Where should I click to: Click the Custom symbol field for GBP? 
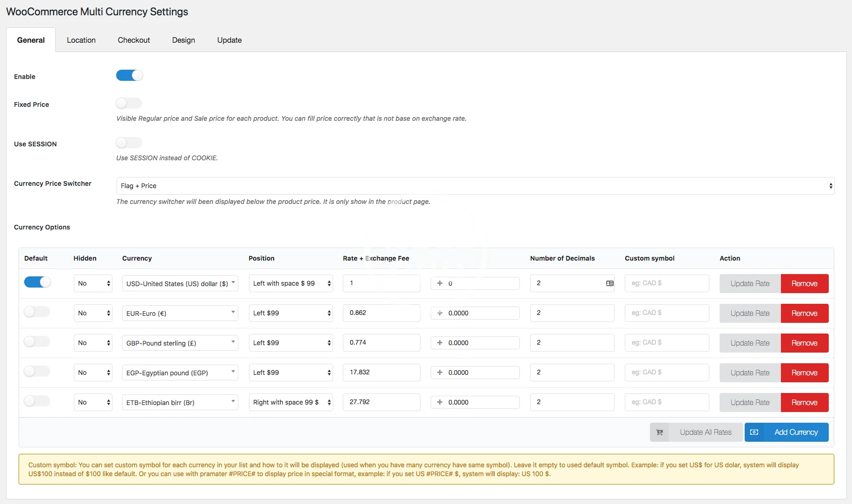pyautogui.click(x=667, y=343)
